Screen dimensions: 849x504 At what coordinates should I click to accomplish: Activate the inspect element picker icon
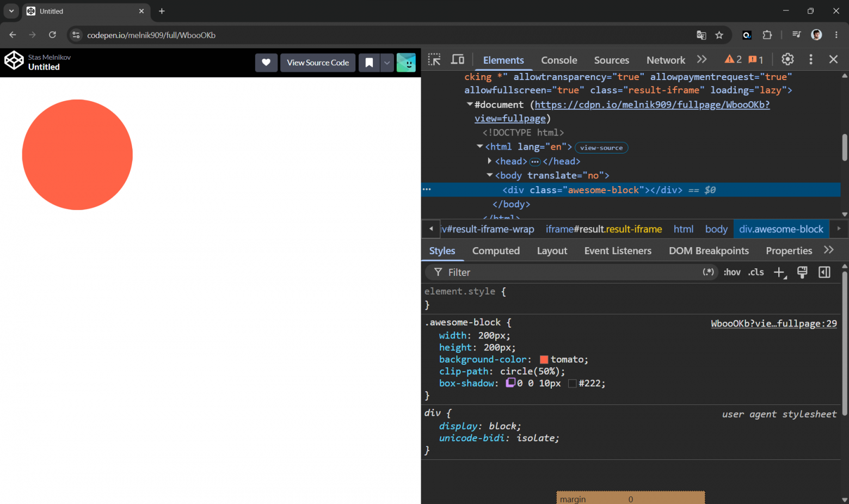[x=434, y=60]
